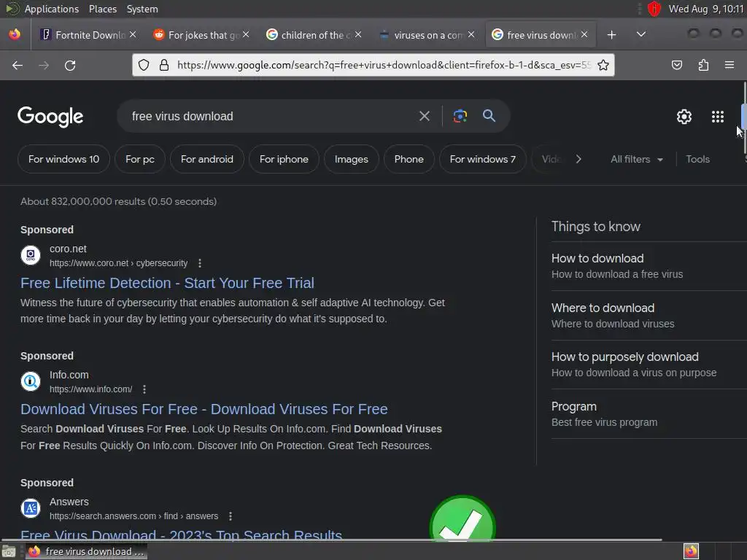Screen dimensions: 747x560
Task: Click the page vertical scrollbar
Action: (744, 117)
